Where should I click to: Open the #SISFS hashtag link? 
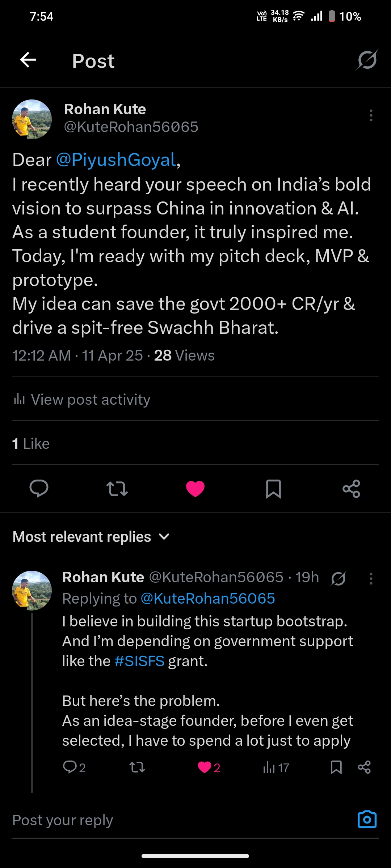pos(139,661)
